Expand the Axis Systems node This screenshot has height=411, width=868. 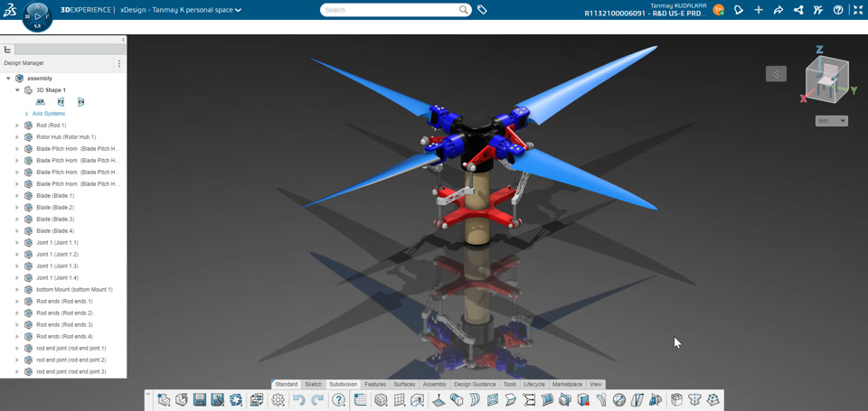26,114
